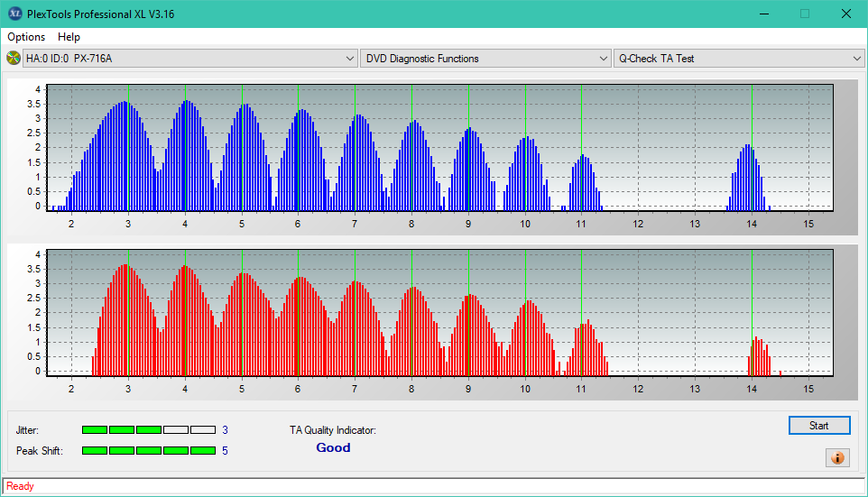Click the Ready status bar text
Screen dimensions: 868x497
20,486
